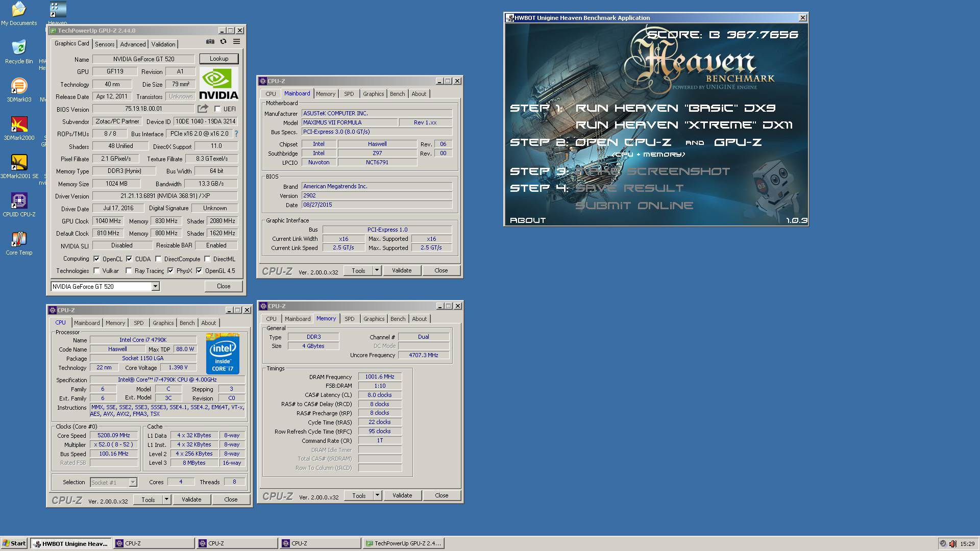The width and height of the screenshot is (980, 551).
Task: Click Intel Core i7 logo badge
Action: (x=223, y=354)
